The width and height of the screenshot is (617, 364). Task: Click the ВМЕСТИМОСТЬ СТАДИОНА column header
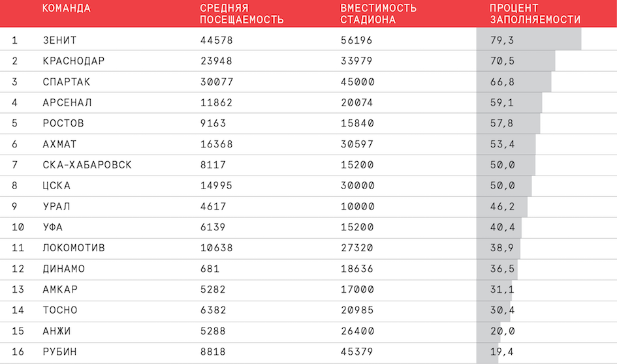[x=378, y=14]
